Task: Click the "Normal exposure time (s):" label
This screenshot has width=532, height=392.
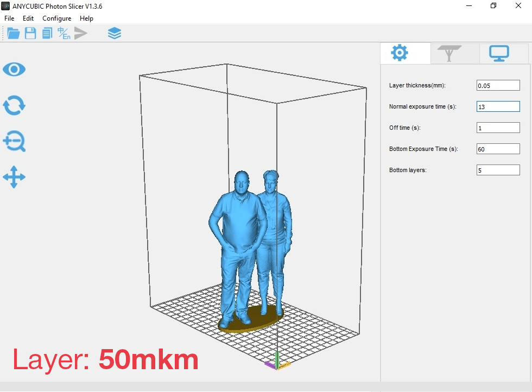Action: click(423, 106)
